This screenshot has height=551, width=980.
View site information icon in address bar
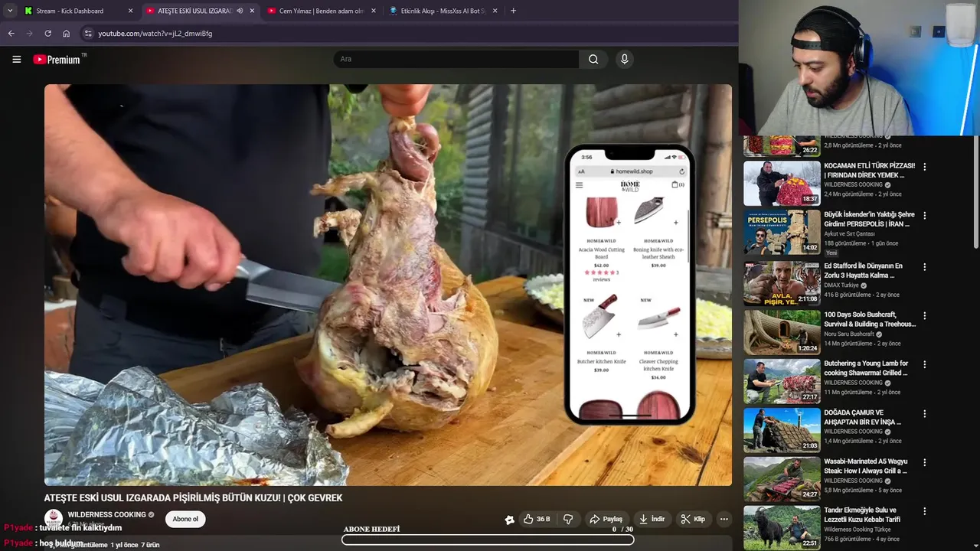(x=88, y=34)
